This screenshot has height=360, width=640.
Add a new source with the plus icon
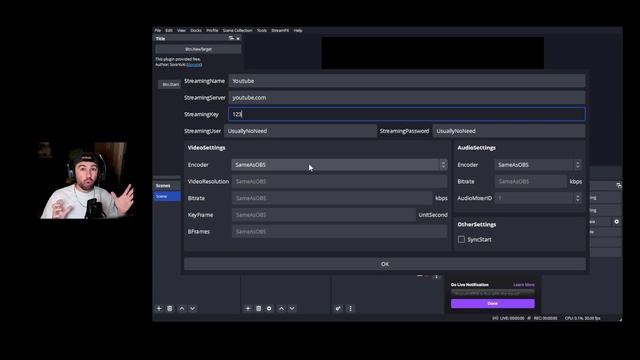click(248, 309)
